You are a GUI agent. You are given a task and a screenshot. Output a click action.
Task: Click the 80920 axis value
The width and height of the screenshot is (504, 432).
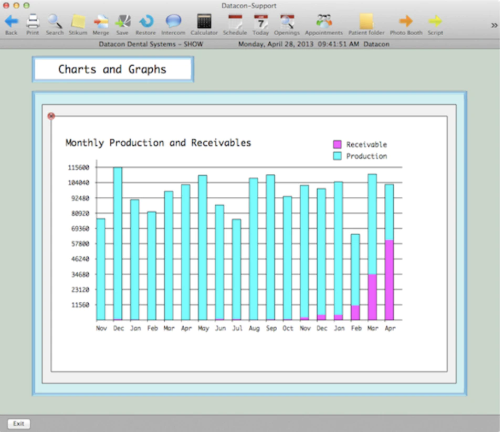[80, 214]
